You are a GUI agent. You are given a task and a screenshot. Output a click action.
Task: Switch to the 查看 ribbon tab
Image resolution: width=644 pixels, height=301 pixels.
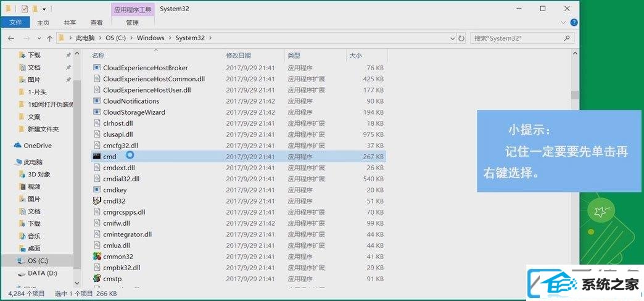pos(96,23)
